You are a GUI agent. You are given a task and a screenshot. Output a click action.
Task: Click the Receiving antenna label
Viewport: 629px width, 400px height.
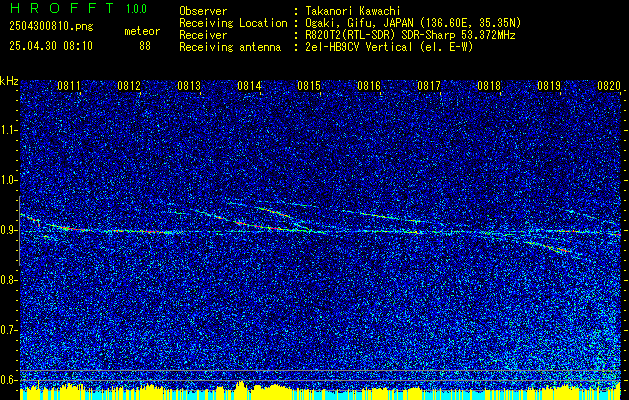pos(230,47)
